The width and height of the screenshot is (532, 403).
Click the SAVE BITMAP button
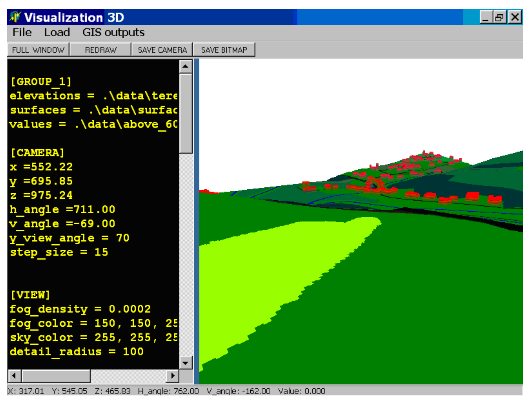(x=224, y=50)
